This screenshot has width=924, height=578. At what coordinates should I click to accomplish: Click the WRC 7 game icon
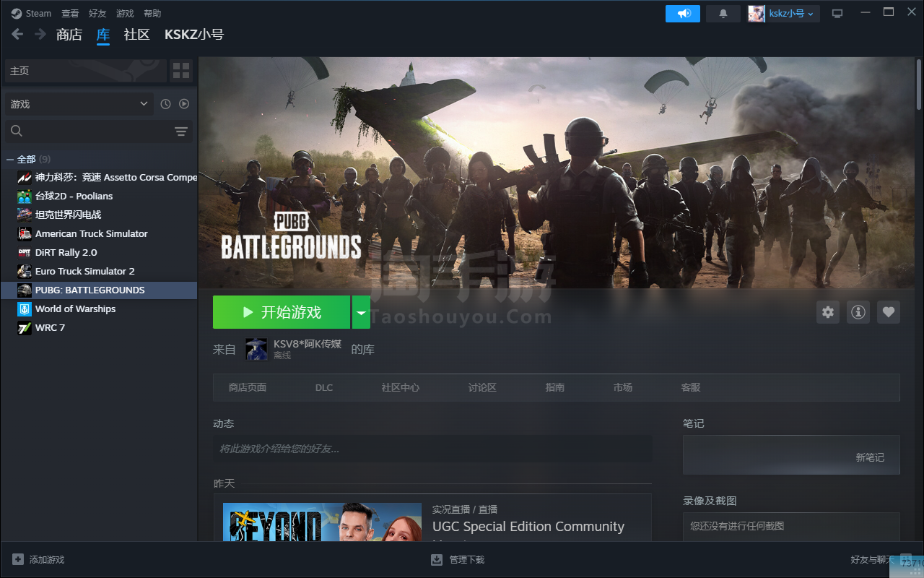click(x=24, y=327)
